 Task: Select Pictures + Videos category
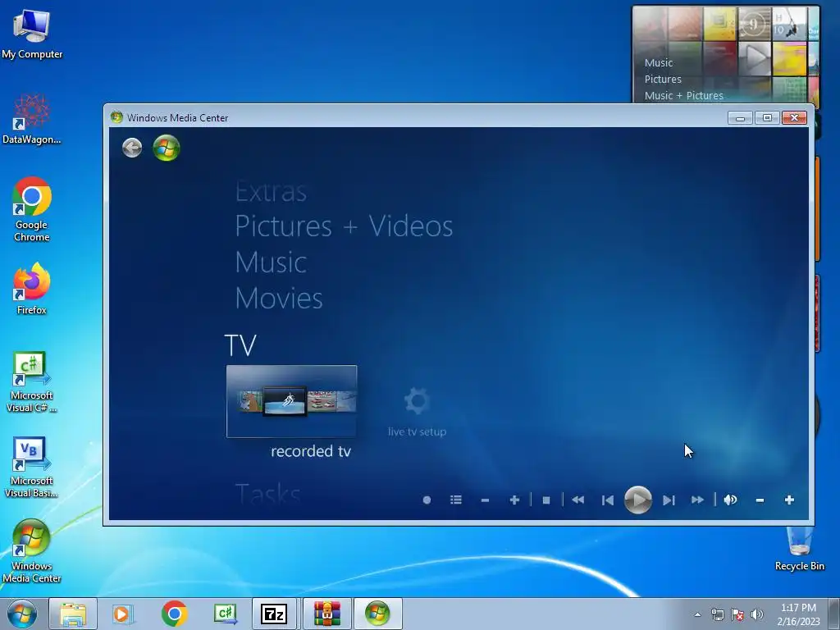344,226
